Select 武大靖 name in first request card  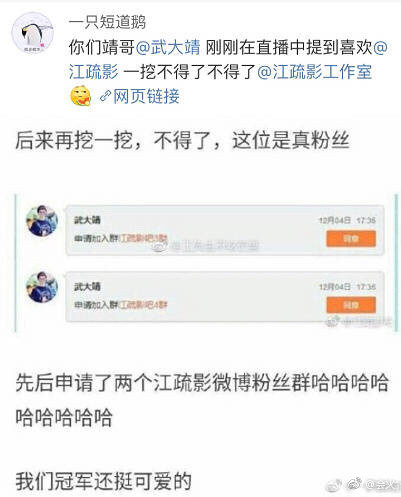tap(87, 220)
